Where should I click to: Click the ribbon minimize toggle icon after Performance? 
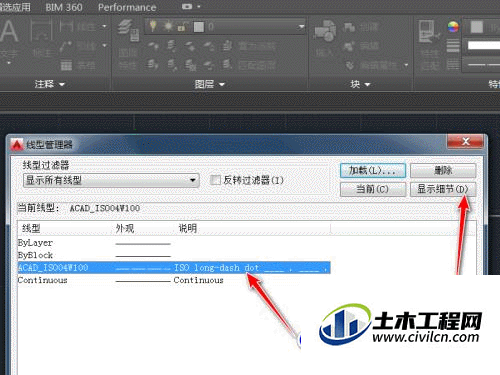187,6
